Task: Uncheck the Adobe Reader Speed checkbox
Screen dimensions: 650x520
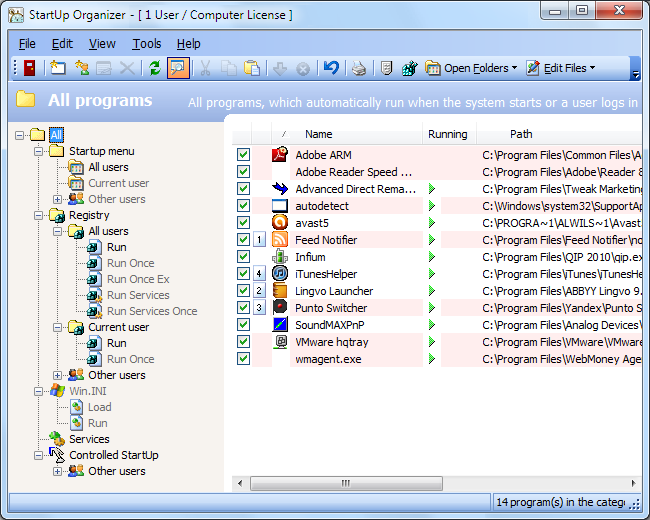Action: click(243, 172)
